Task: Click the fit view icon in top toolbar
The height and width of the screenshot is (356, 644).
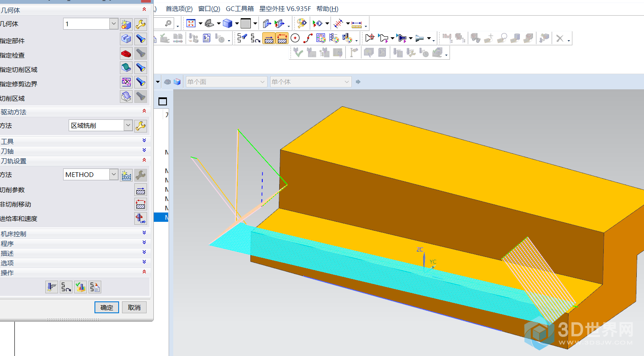Action: click(191, 23)
